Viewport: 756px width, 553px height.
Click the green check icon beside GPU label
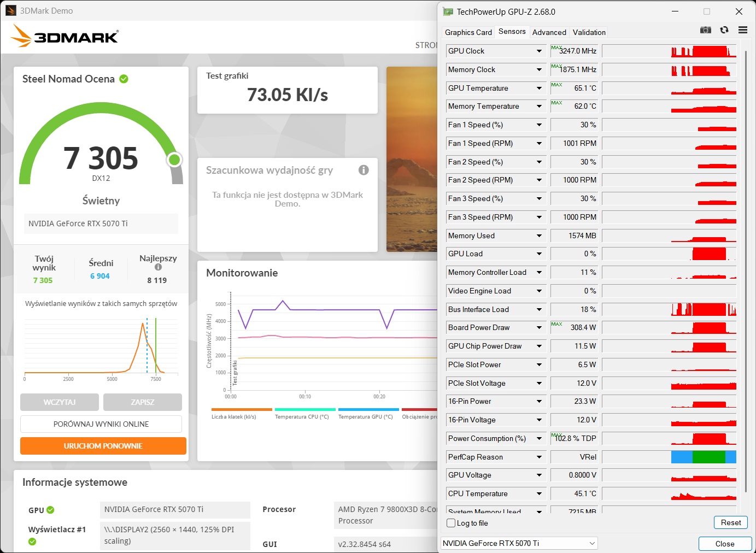click(50, 510)
